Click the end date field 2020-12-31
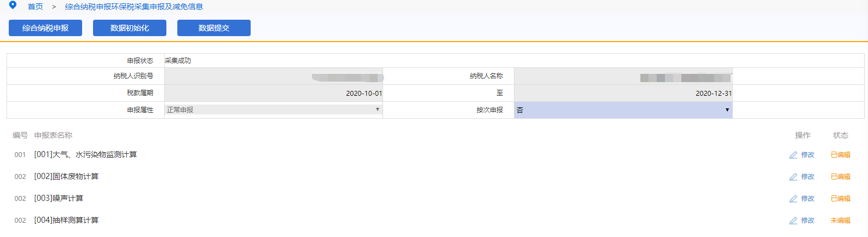This screenshot has height=237, width=868. (623, 93)
